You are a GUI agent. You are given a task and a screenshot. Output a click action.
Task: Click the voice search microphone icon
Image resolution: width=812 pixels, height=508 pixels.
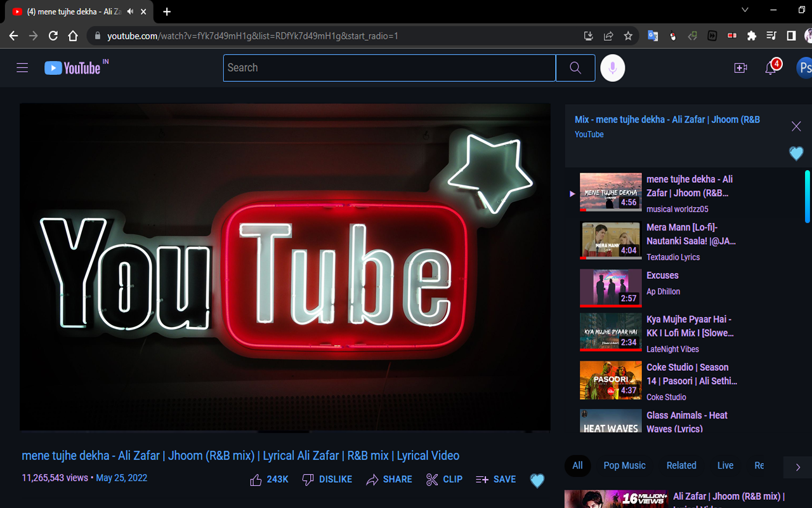click(x=612, y=68)
